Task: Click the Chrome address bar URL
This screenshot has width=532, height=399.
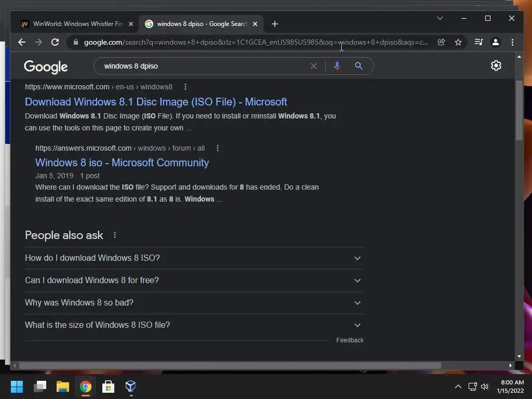Action: pyautogui.click(x=256, y=42)
